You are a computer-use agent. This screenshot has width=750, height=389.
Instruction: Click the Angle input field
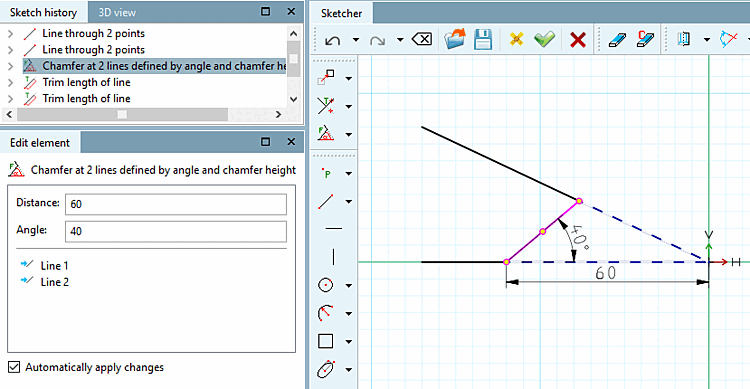[x=176, y=232]
